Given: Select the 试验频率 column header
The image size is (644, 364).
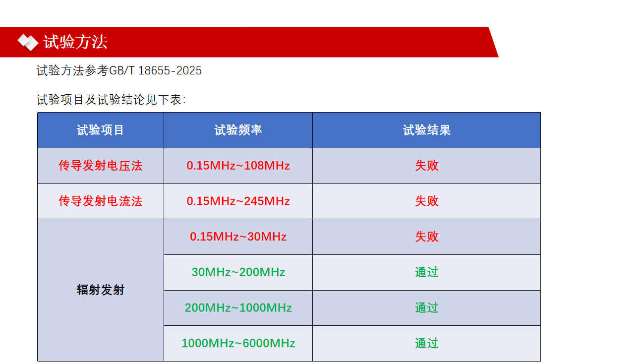Looking at the screenshot, I should [238, 130].
